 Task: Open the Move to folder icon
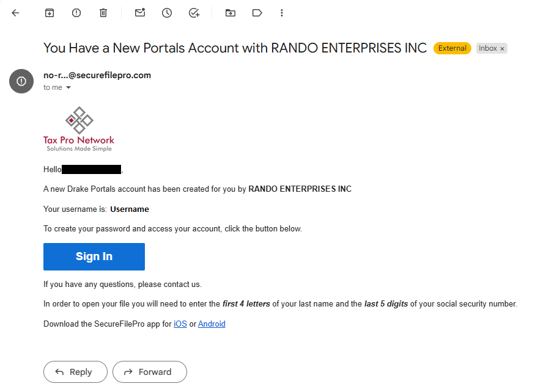coord(230,13)
